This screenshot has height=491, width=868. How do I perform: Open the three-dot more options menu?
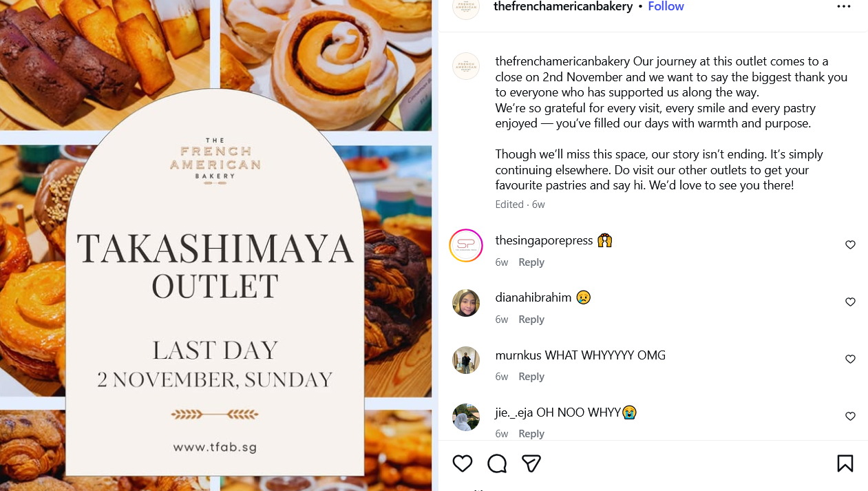(x=844, y=7)
